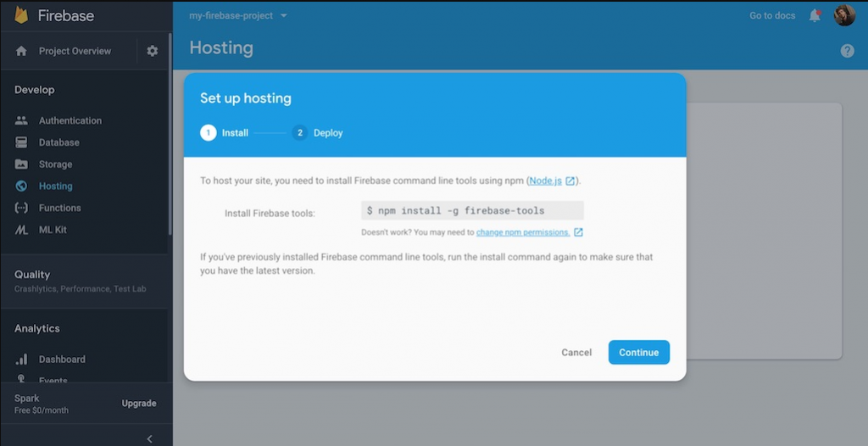The height and width of the screenshot is (446, 868).
Task: Click the Dashboard bar chart icon
Action: (21, 359)
